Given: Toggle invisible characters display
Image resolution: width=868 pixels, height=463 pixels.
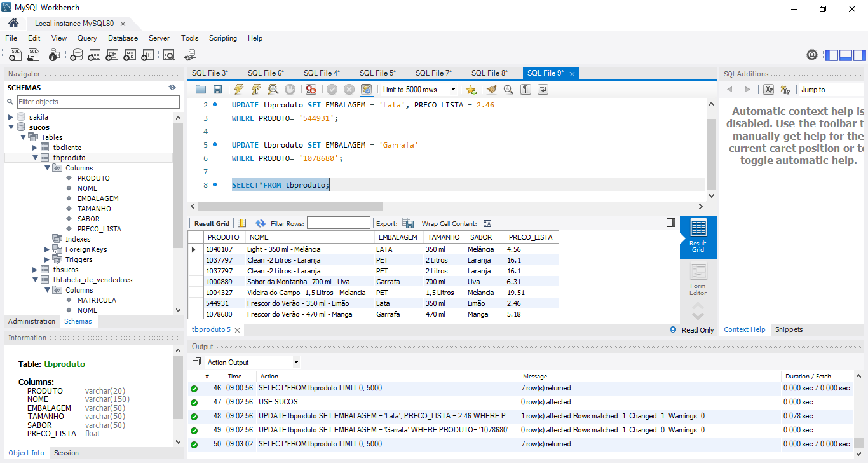Looking at the screenshot, I should click(526, 90).
